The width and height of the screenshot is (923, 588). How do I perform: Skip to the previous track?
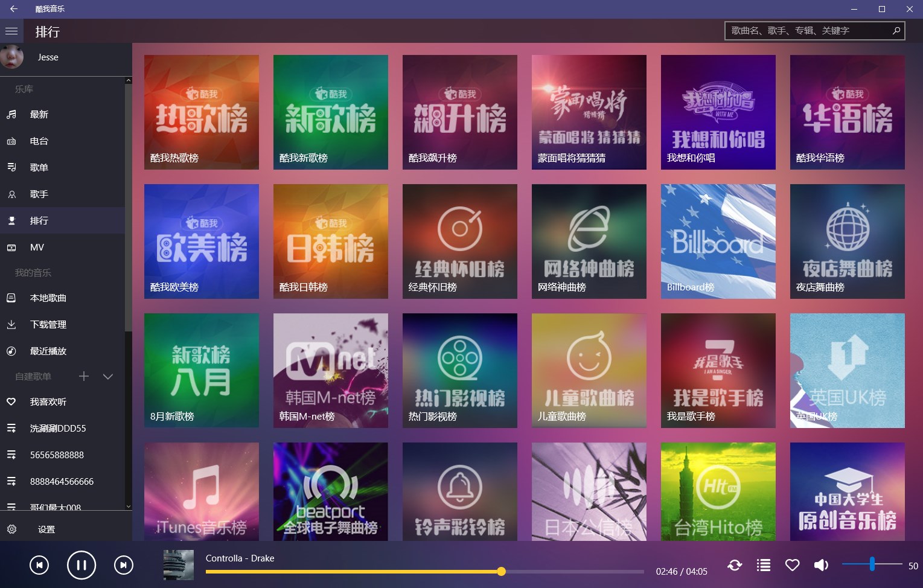click(x=39, y=565)
